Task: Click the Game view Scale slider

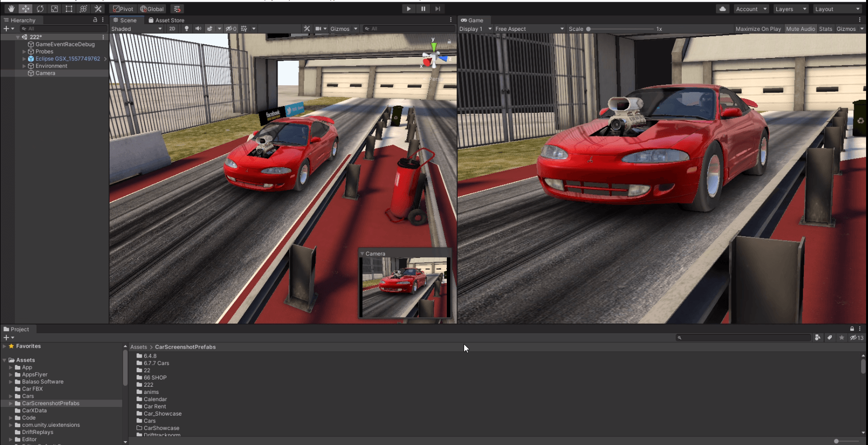Action: tap(620, 29)
